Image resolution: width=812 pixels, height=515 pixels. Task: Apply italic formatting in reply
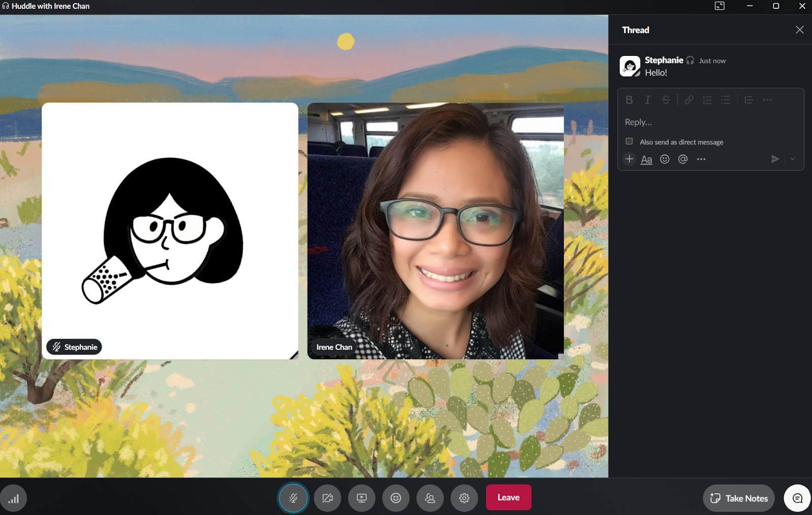[x=648, y=100]
